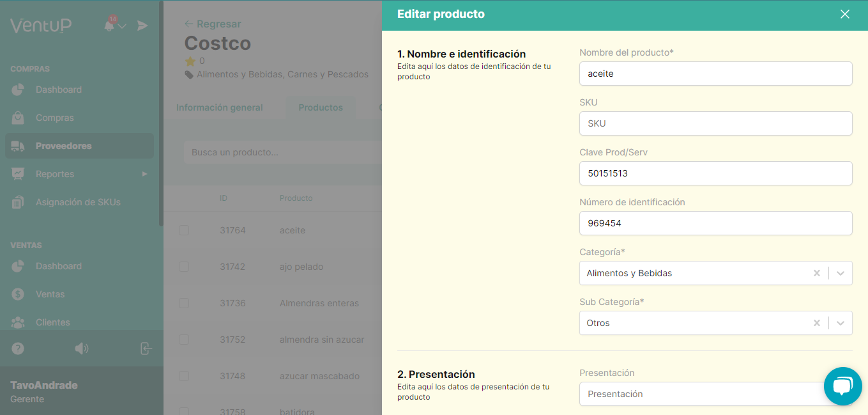Select the checkbox beside Almendras enteras
The width and height of the screenshot is (868, 415).
[184, 303]
